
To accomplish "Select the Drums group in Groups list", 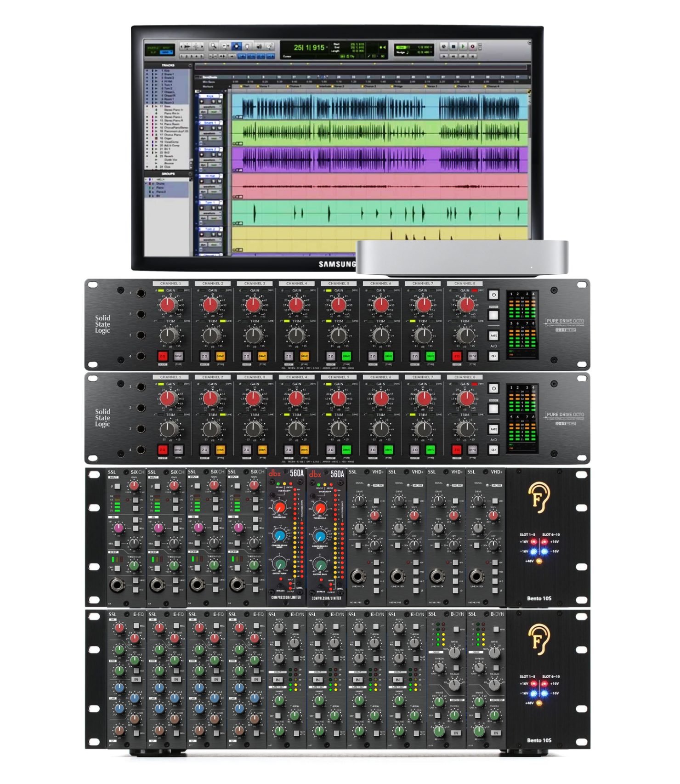I will pyautogui.click(x=167, y=183).
